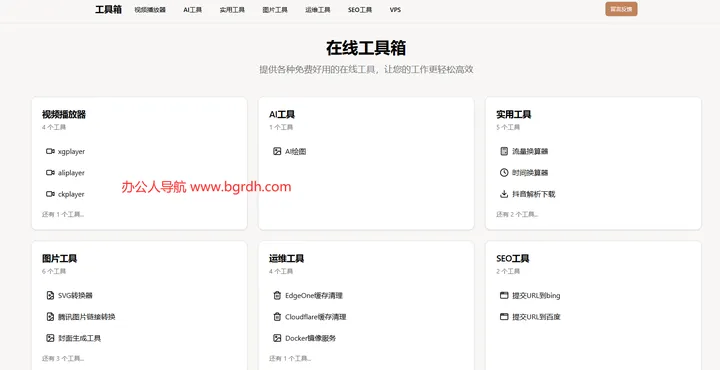Click the video icon beside xgplayer
This screenshot has height=370, width=720.
point(50,151)
